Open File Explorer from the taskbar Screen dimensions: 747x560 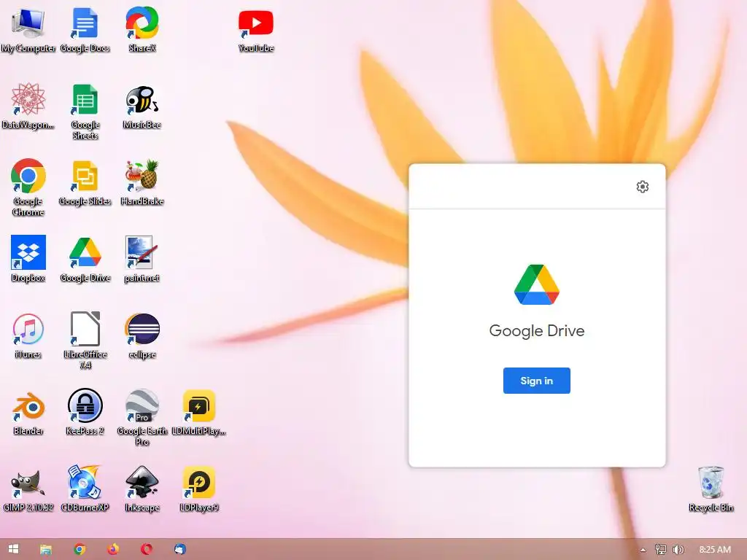46,549
